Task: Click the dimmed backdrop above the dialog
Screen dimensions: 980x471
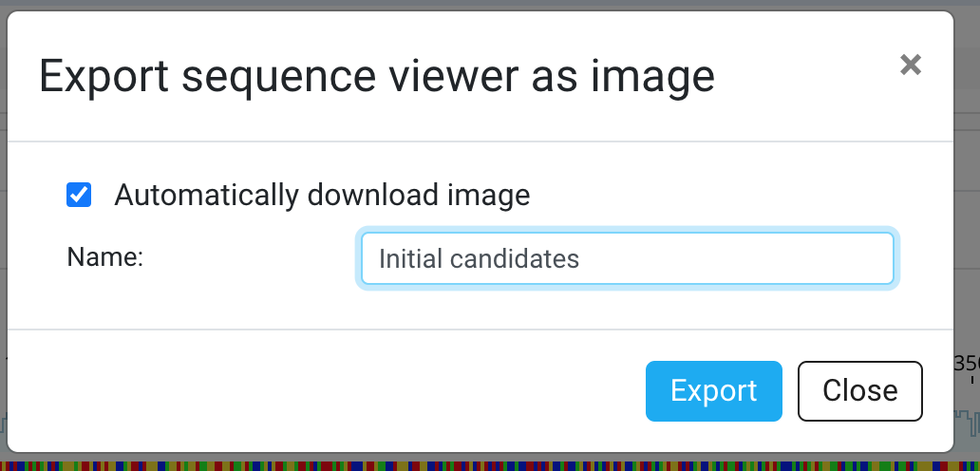Action: click(490, 5)
